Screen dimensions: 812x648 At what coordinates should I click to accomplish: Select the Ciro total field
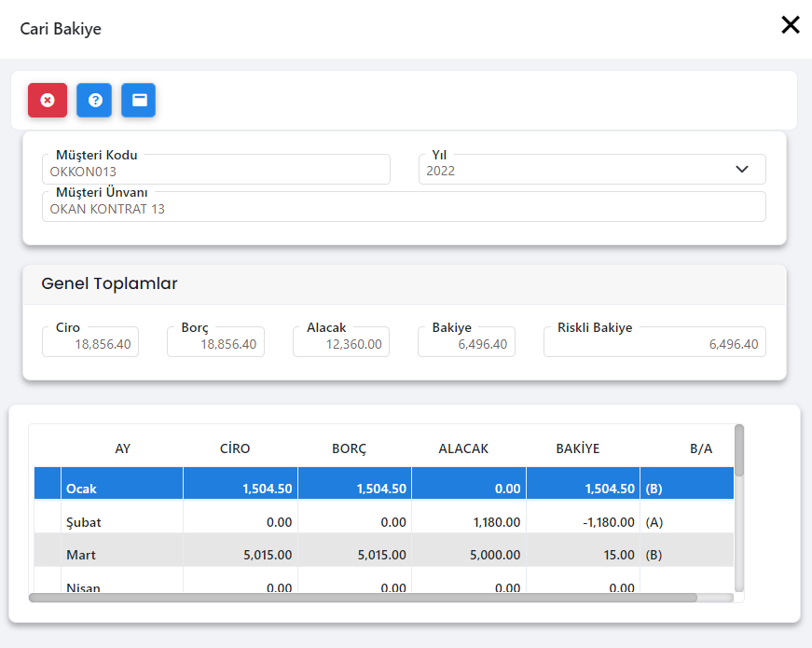pos(90,344)
